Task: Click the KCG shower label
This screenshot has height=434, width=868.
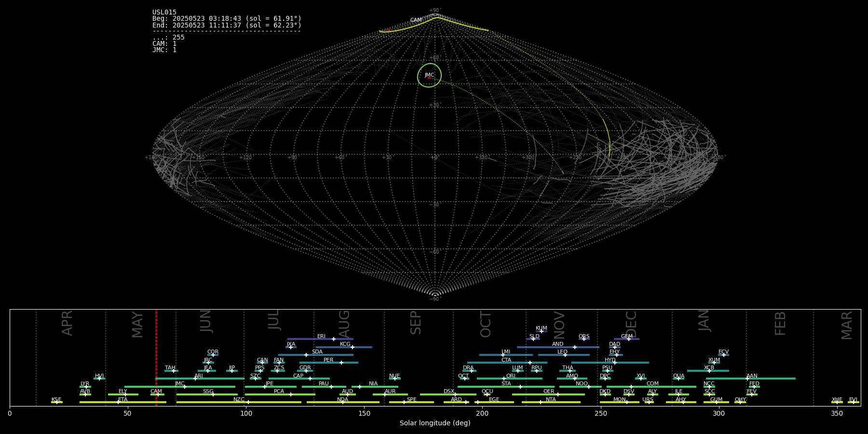Action: click(x=345, y=344)
